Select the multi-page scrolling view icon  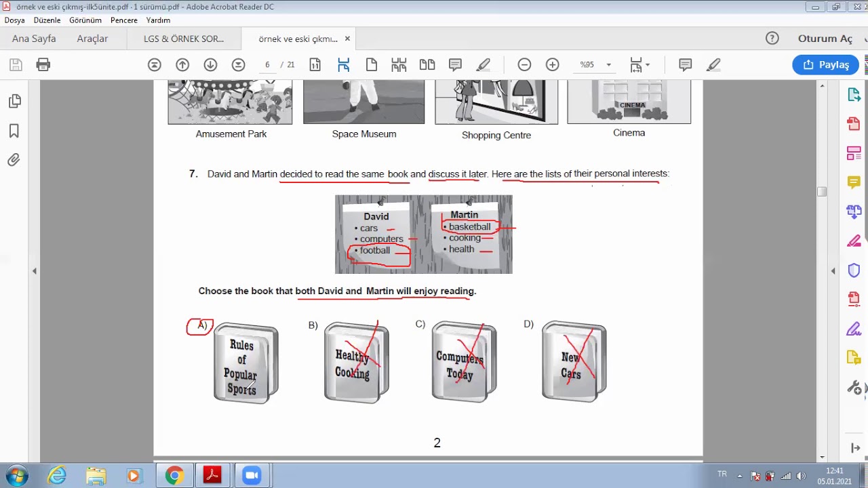click(399, 64)
